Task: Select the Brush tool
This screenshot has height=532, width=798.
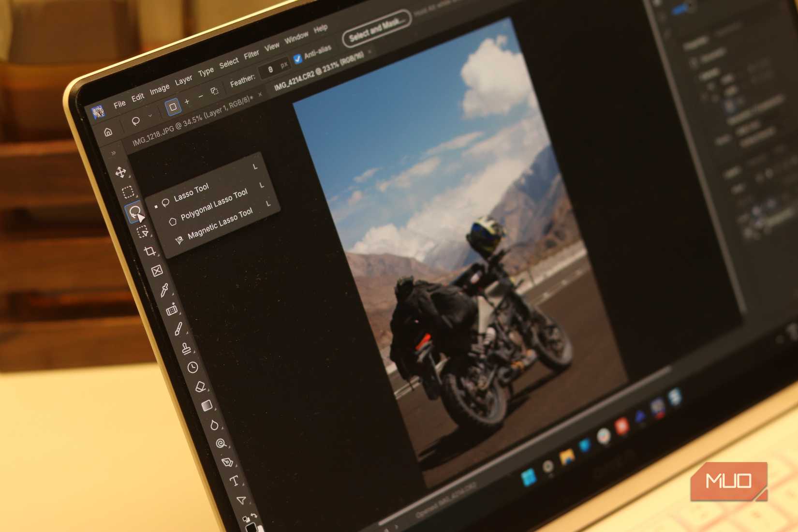Action: point(178,329)
